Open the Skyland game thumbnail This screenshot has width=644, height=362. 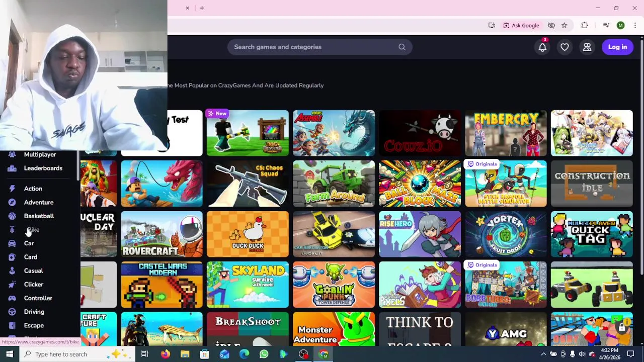[248, 285]
